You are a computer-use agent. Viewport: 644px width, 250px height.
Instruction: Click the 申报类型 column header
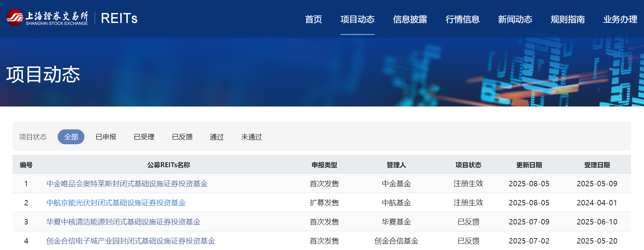pos(324,165)
